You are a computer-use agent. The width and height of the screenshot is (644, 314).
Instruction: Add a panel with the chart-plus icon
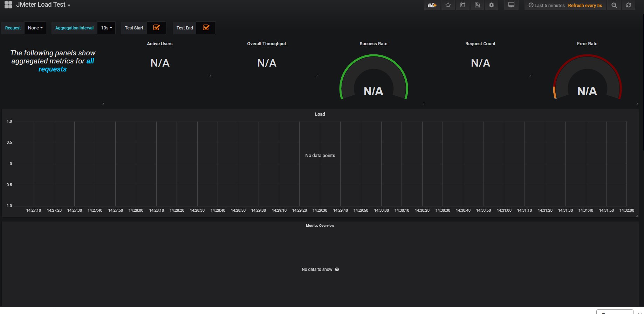point(432,5)
